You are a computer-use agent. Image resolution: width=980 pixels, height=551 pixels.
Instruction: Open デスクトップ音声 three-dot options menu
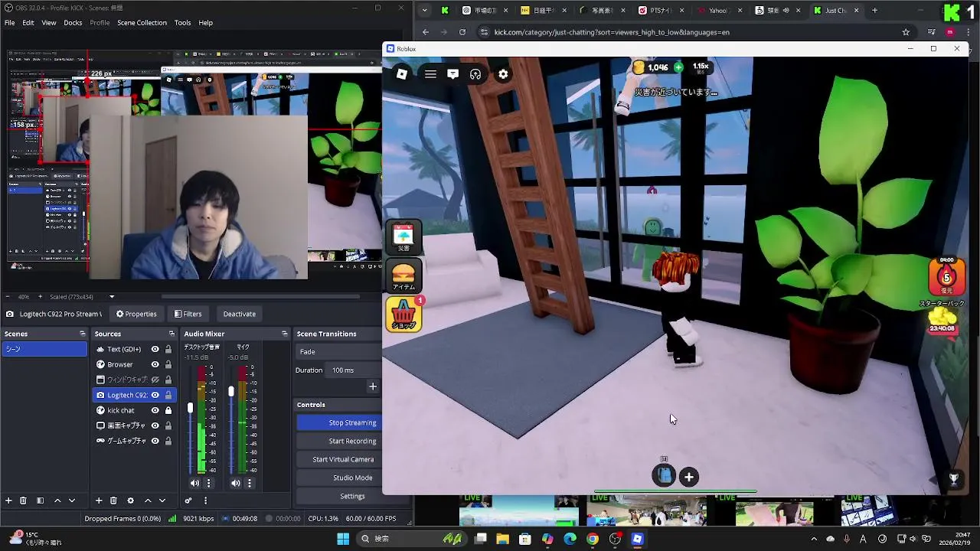click(x=207, y=483)
